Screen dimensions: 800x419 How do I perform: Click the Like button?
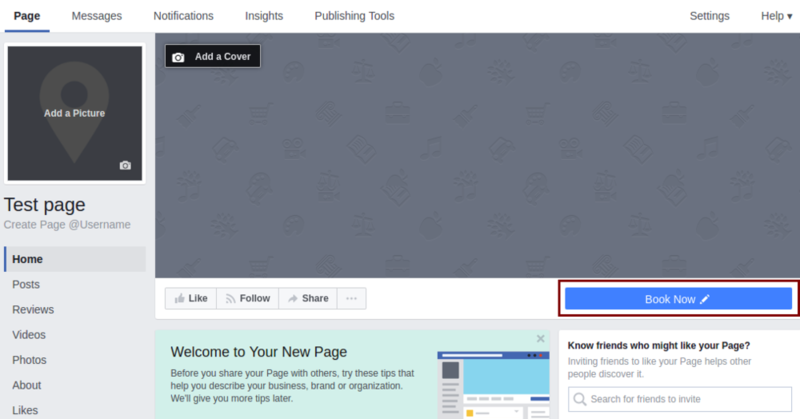[191, 299]
